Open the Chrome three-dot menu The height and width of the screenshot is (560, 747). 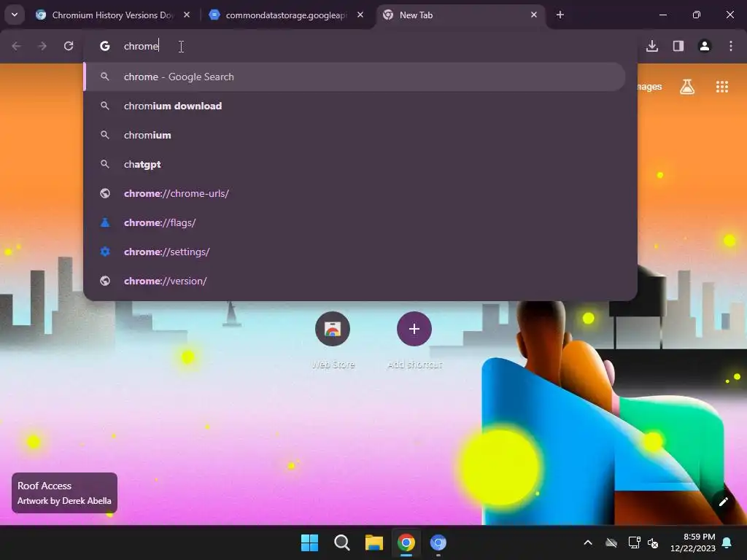tap(731, 46)
